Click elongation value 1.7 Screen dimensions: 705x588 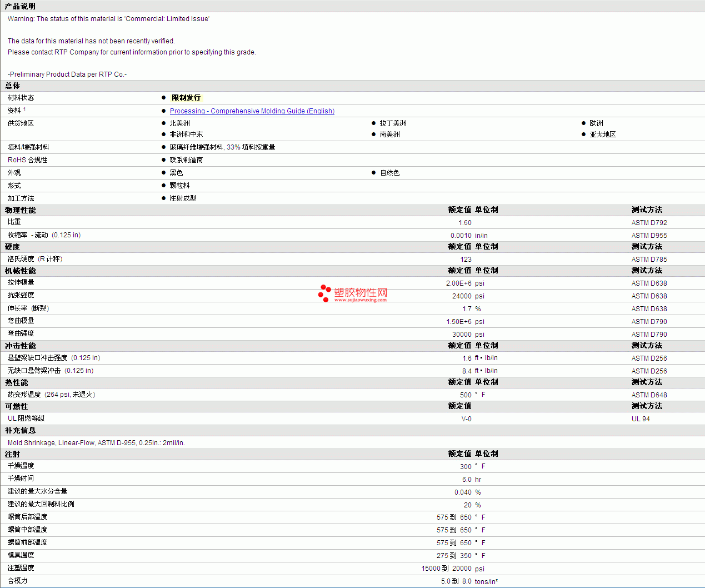coord(467,309)
